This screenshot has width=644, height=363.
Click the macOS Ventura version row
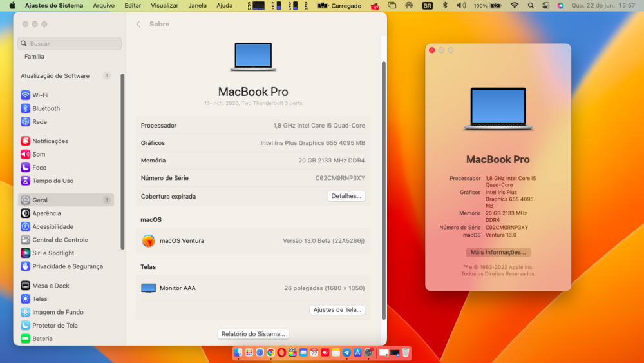(x=253, y=240)
